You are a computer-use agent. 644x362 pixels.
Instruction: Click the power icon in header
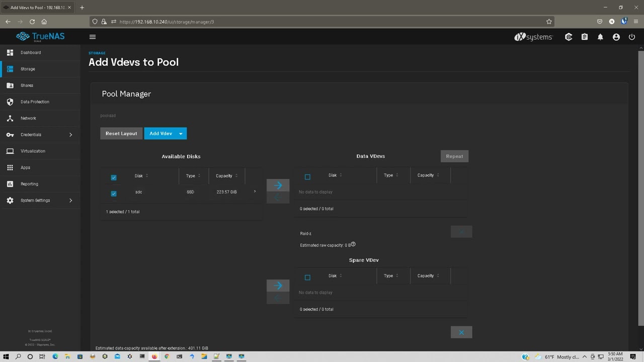click(x=632, y=37)
